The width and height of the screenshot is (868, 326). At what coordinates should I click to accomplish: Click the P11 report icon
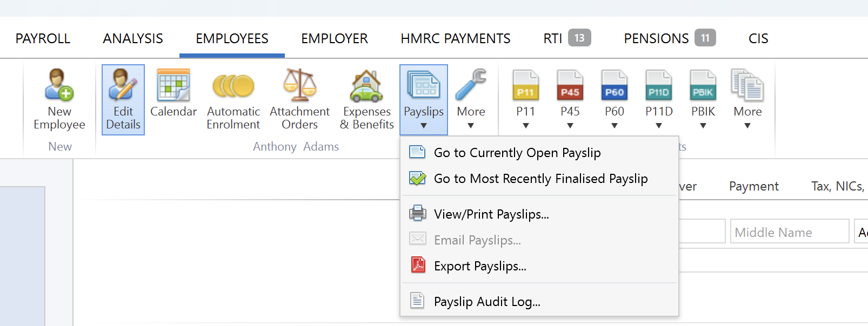point(525,85)
